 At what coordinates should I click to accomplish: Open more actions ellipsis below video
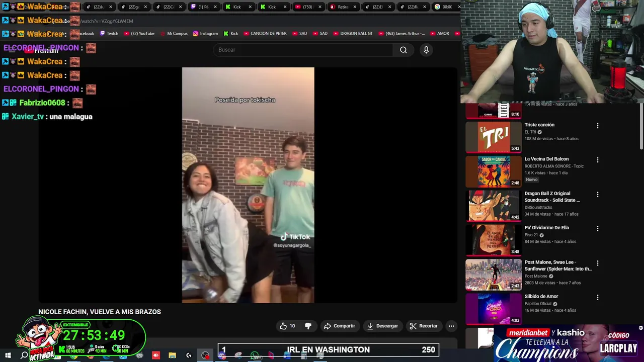tap(451, 326)
